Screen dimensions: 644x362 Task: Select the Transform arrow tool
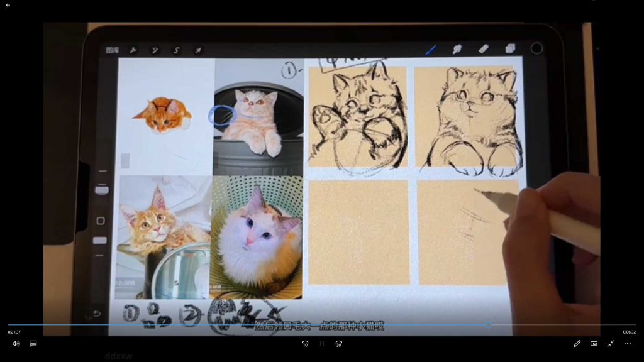point(198,50)
